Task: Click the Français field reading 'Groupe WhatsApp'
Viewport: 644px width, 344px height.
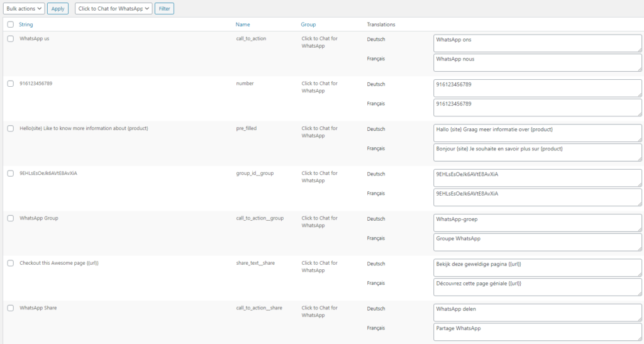Action: (538, 242)
